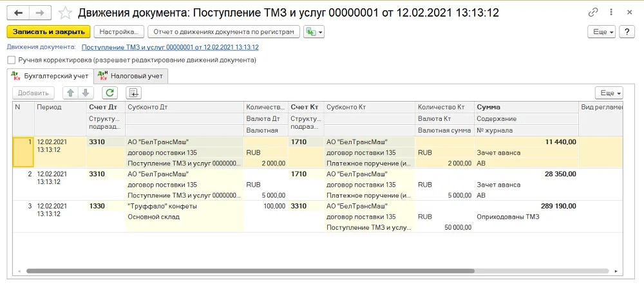Click the N column header
Screen dimensions: 644x287
[23, 118]
